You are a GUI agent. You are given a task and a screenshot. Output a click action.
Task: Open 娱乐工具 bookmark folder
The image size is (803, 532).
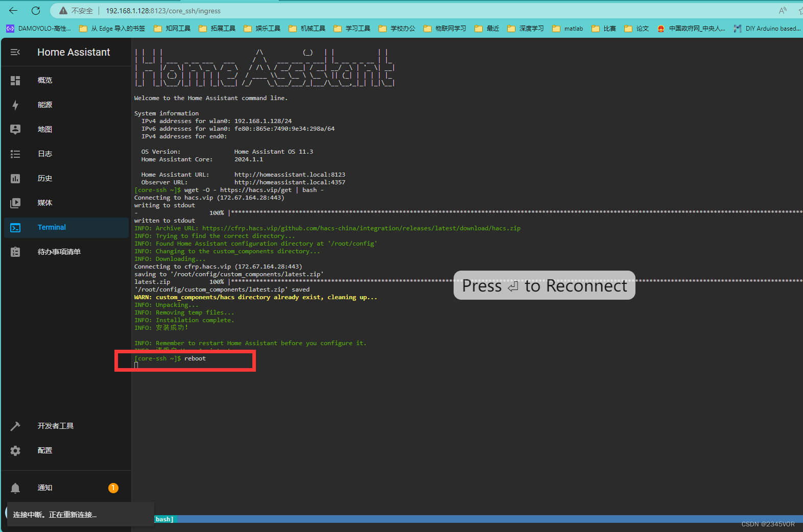click(262, 29)
